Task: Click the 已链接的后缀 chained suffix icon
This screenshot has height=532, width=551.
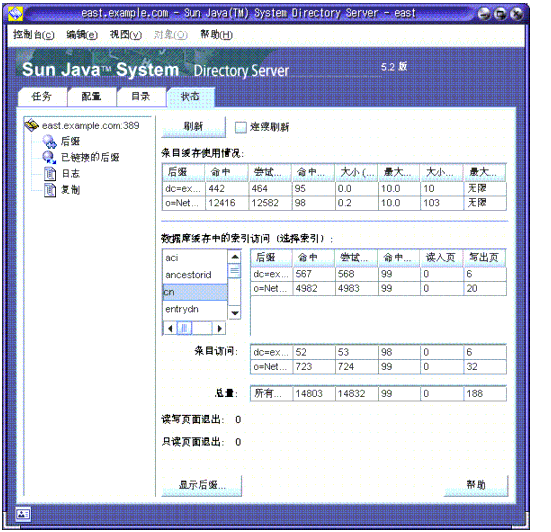Action: 50,157
